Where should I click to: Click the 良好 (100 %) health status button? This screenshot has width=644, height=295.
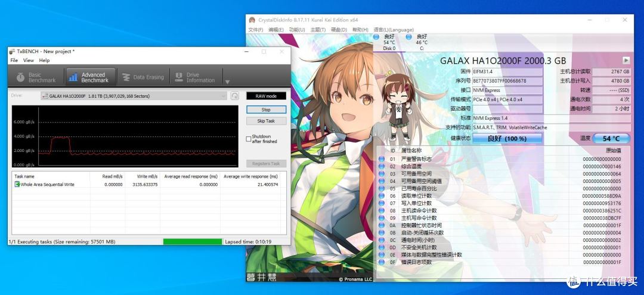pyautogui.click(x=507, y=139)
